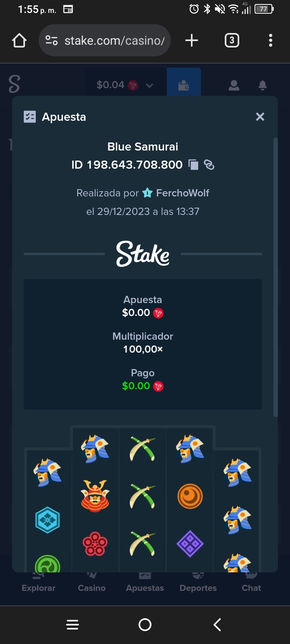
Task: Open FerchoWolf user profile link
Action: (182, 193)
